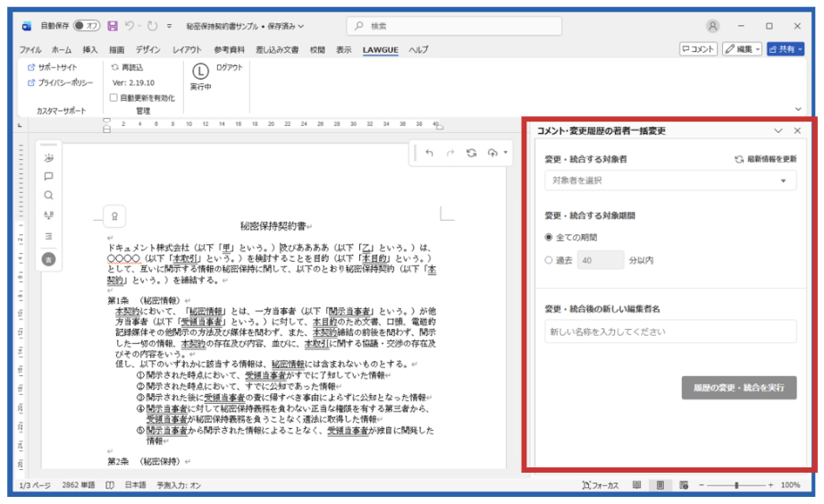Refresh with 最新情報を更新 in the panel
824x504 pixels.
click(x=764, y=159)
